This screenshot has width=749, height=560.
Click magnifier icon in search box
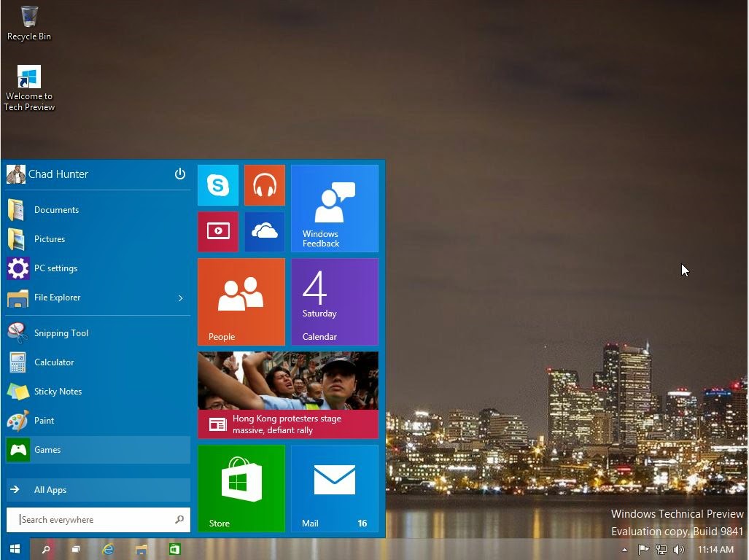(179, 519)
